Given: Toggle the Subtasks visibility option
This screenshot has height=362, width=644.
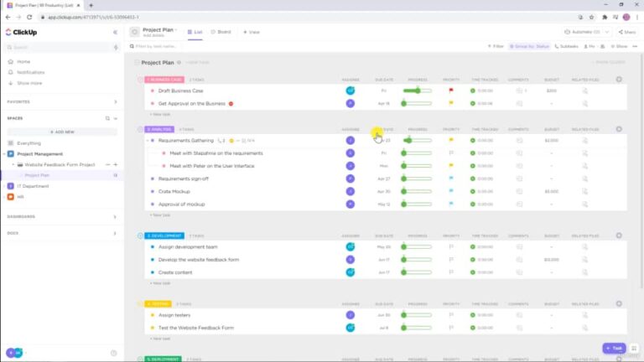Looking at the screenshot, I should pyautogui.click(x=567, y=46).
